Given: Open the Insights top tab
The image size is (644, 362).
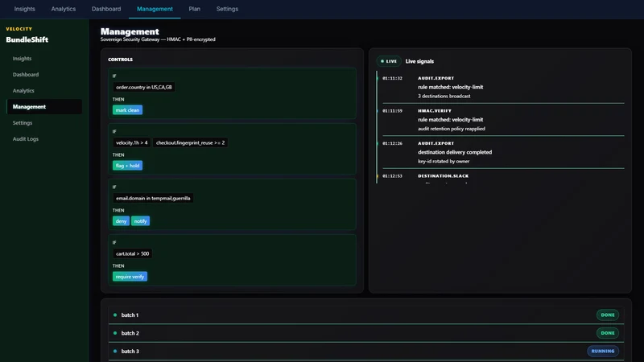Looking at the screenshot, I should tap(25, 9).
